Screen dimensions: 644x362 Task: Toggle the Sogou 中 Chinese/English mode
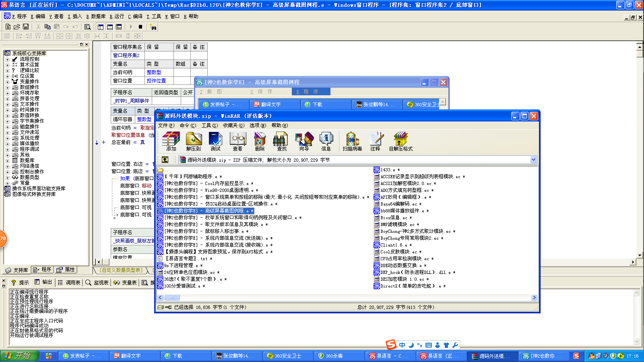(x=402, y=345)
